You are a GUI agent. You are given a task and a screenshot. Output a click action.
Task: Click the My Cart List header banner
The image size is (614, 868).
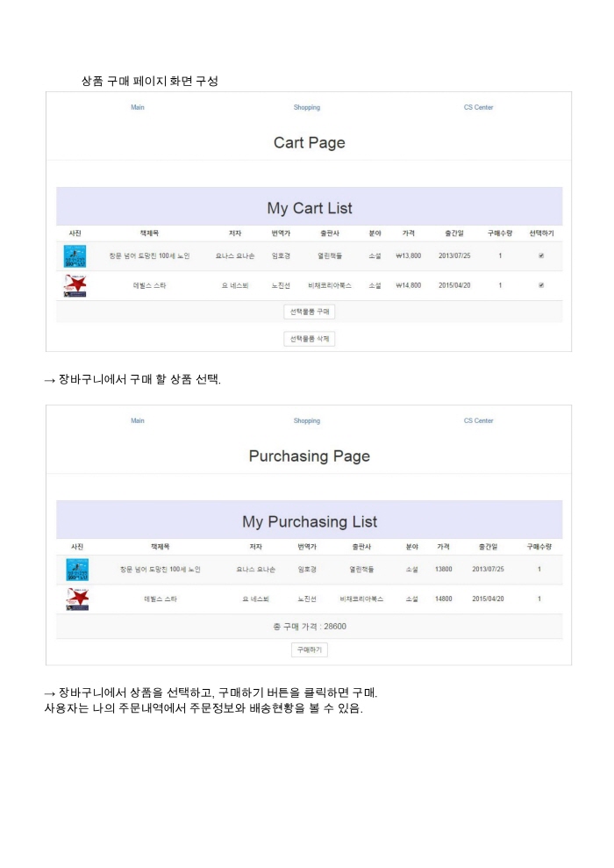[310, 206]
